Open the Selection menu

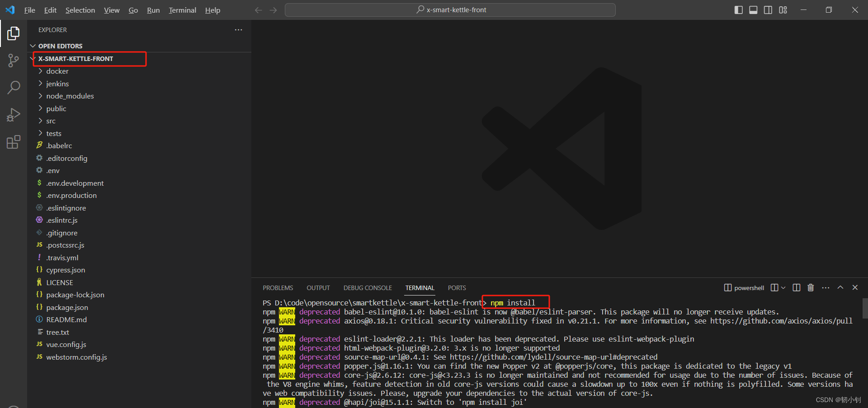point(80,10)
